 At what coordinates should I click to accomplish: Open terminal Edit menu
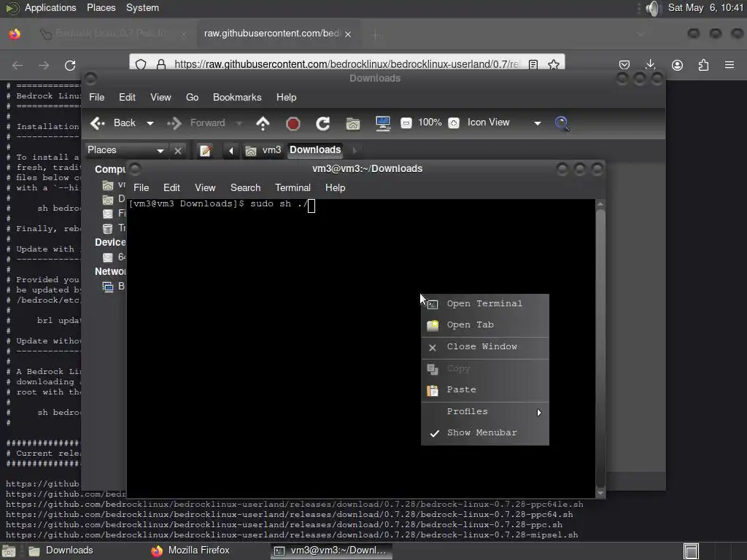tap(171, 188)
